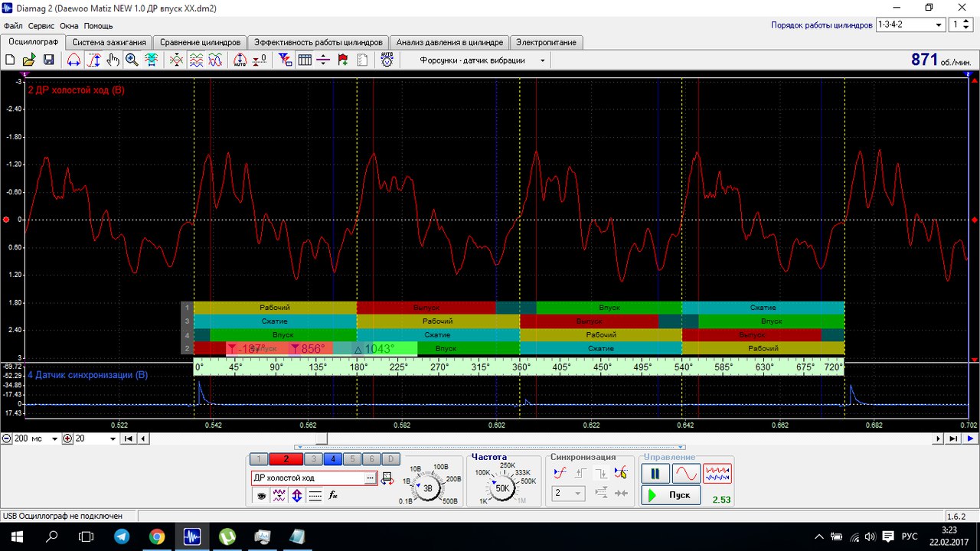The width and height of the screenshot is (980, 551).
Task: Select the hand pan tool
Action: point(113,60)
